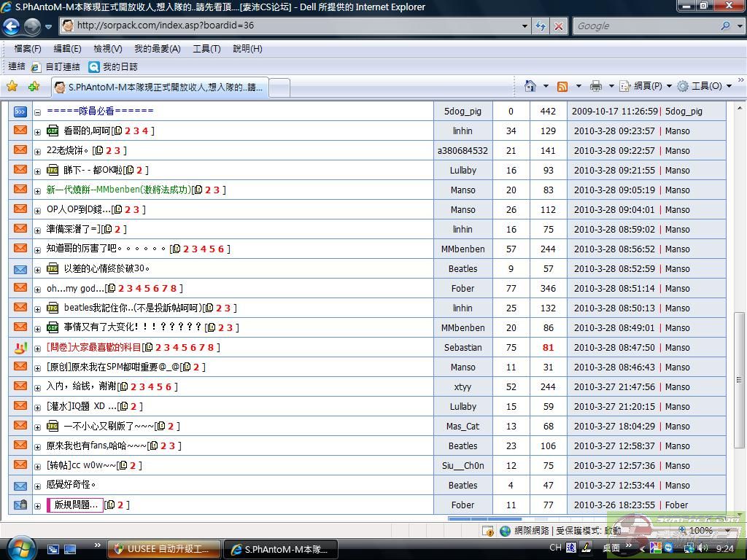Open the Favorites Center star icon
This screenshot has width=747, height=560.
[12, 86]
